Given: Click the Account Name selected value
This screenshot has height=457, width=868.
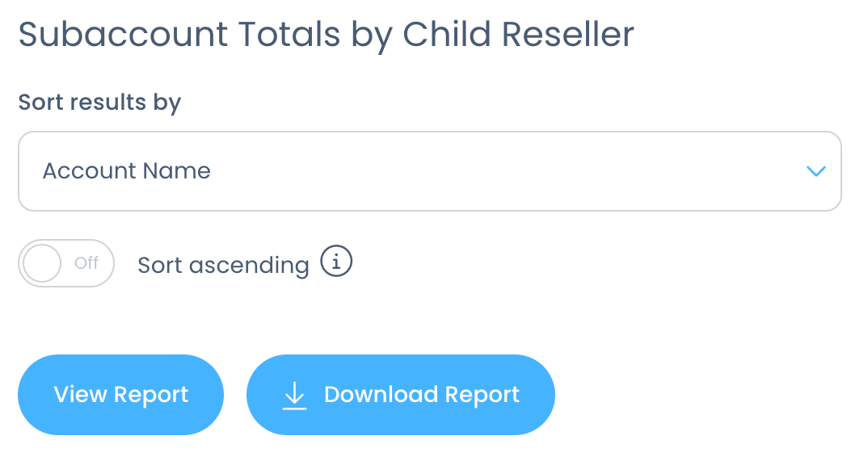Looking at the screenshot, I should point(127,171).
